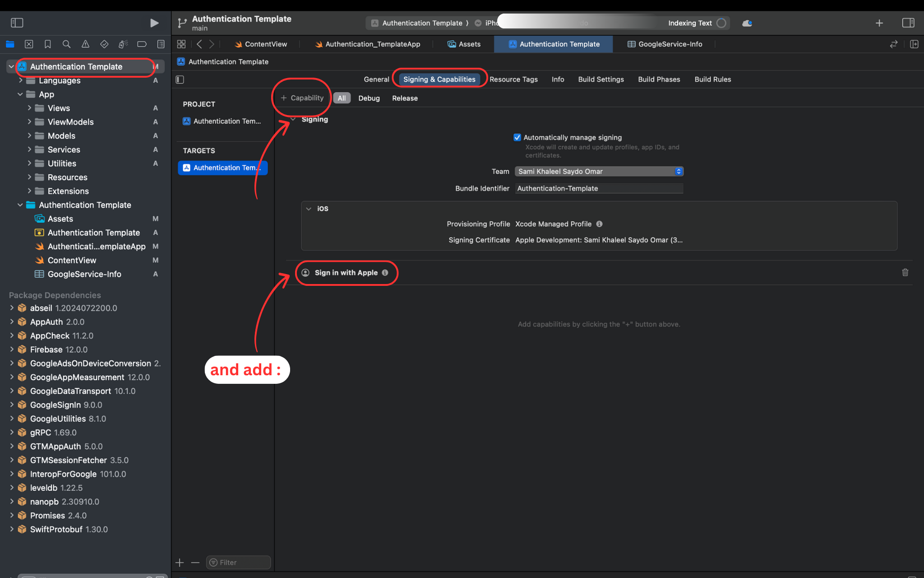The image size is (924, 578).
Task: Select ContentView file in navigator
Action: pyautogui.click(x=72, y=260)
